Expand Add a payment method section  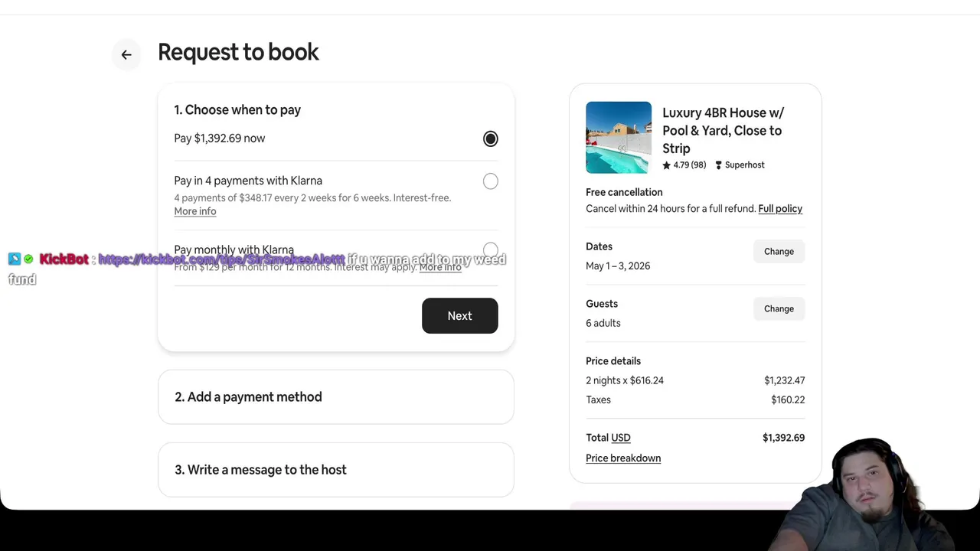point(335,397)
